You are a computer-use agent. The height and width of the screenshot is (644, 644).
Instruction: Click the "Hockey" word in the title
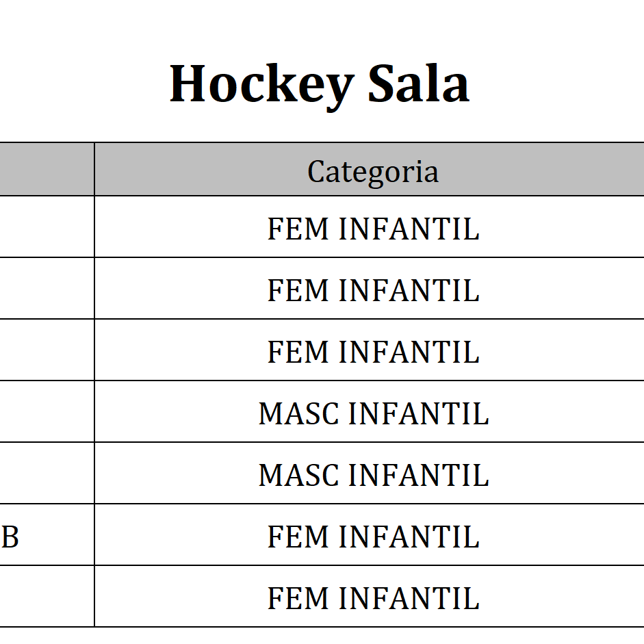point(259,85)
